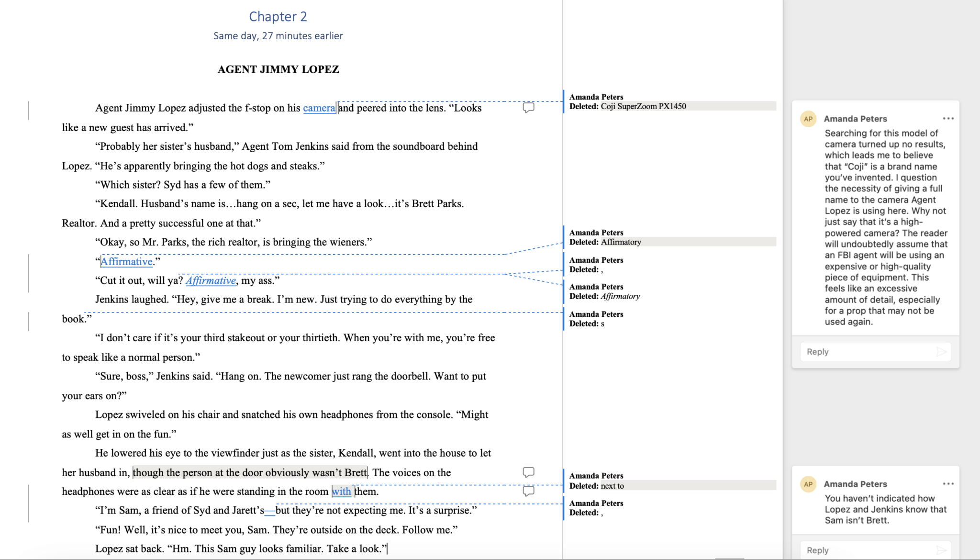Image resolution: width=980 pixels, height=560 pixels.
Task: Select the 'Deleted: Coji SuperZoom PX1450' revision balloon
Action: (x=643, y=106)
